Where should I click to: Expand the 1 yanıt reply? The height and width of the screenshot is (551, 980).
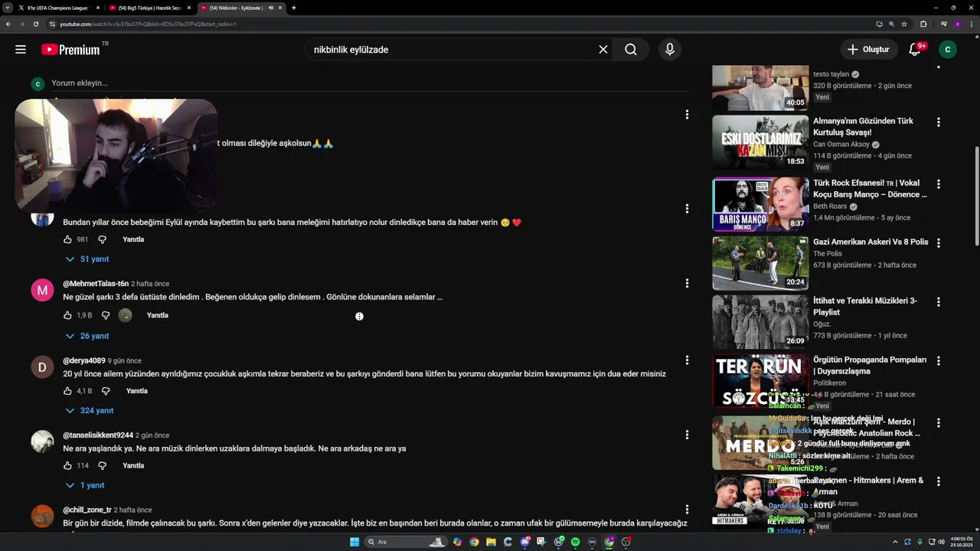click(x=85, y=485)
